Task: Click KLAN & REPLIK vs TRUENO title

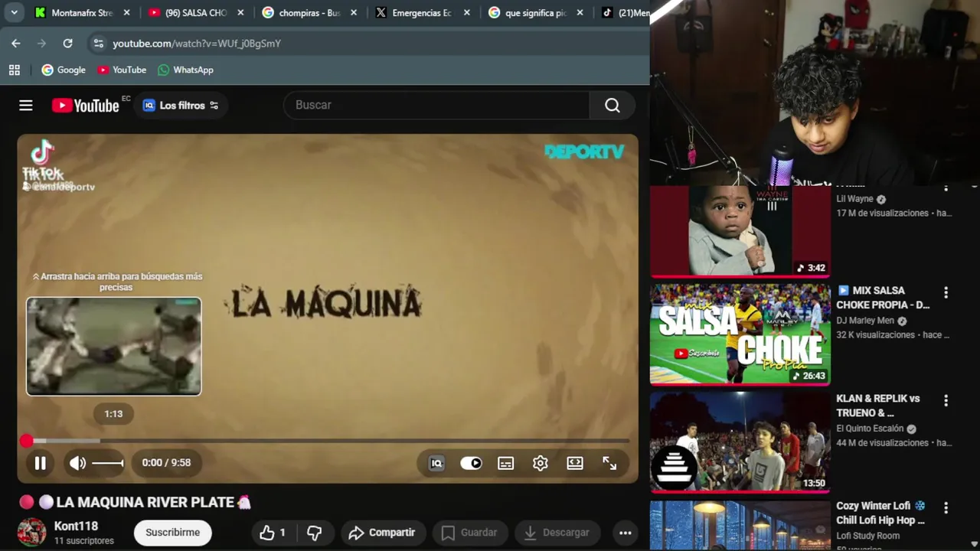Action: tap(878, 406)
